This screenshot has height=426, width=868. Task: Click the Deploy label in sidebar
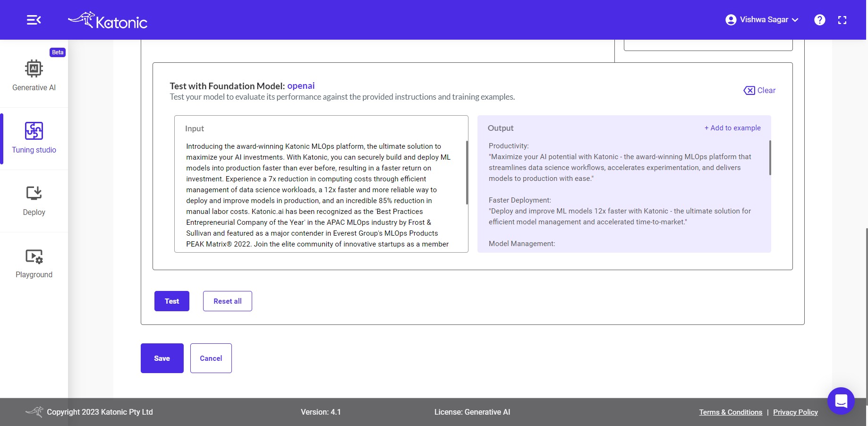coord(34,212)
